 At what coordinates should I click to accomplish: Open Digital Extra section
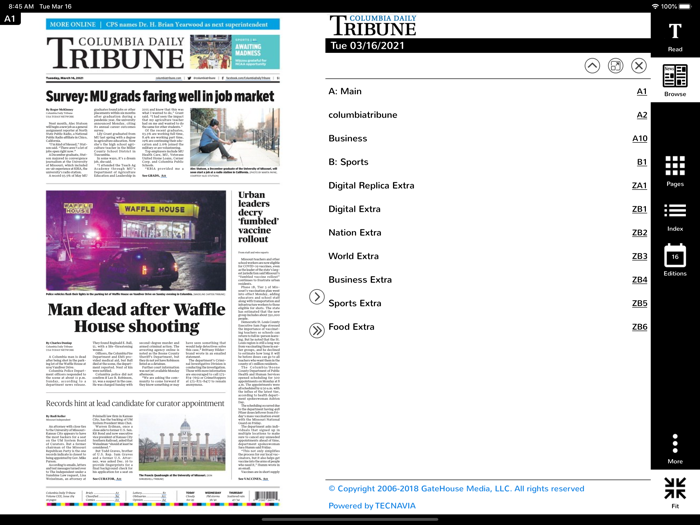[354, 209]
